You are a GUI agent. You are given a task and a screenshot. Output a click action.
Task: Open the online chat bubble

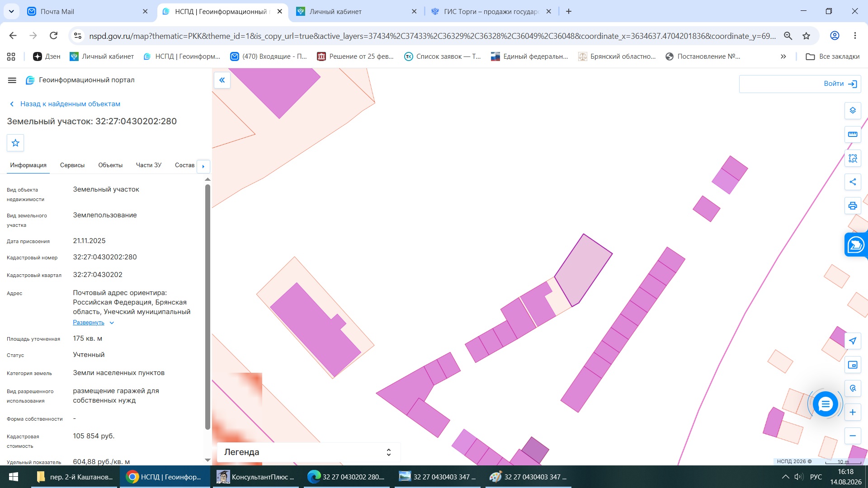click(x=825, y=404)
